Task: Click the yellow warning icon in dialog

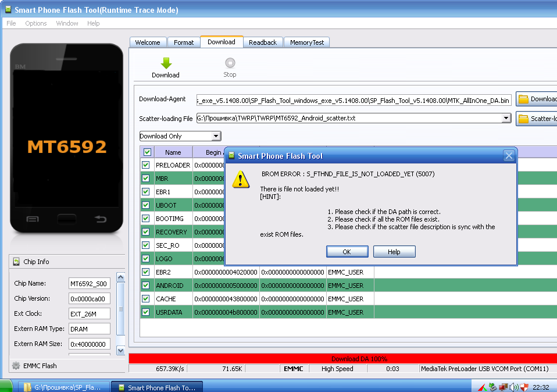Action: (x=241, y=179)
